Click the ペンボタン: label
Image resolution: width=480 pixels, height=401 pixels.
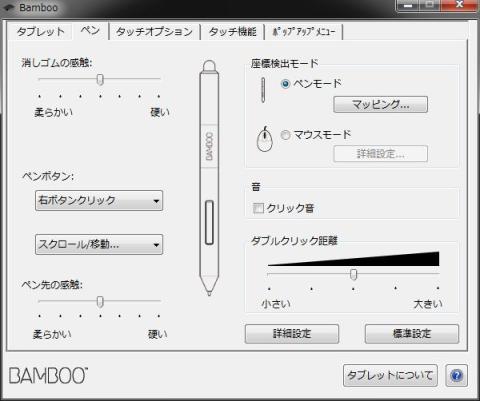pyautogui.click(x=48, y=176)
